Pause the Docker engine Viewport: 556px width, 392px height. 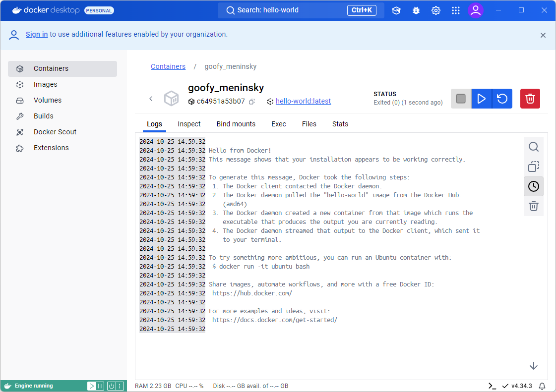(100, 386)
